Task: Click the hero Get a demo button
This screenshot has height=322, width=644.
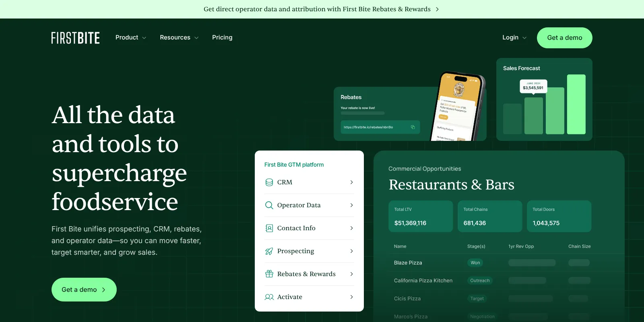Action: 84,290
